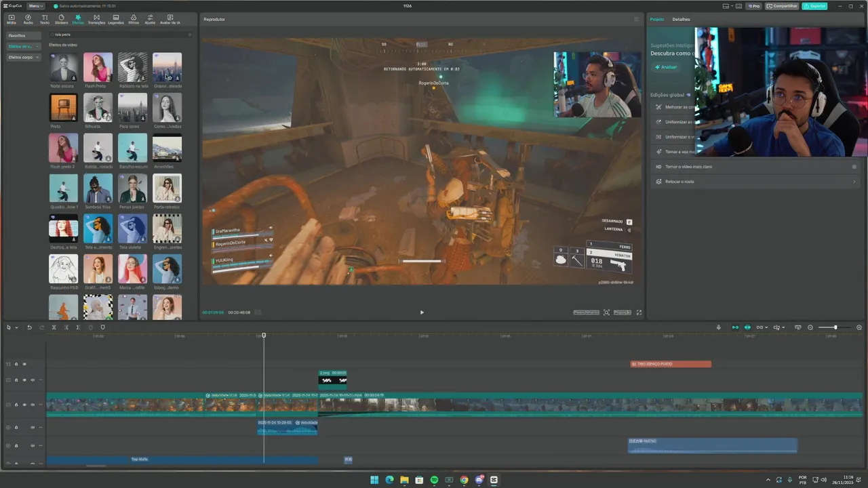Click the microphone record voiceover icon
The height and width of the screenshot is (488, 868).
click(719, 327)
